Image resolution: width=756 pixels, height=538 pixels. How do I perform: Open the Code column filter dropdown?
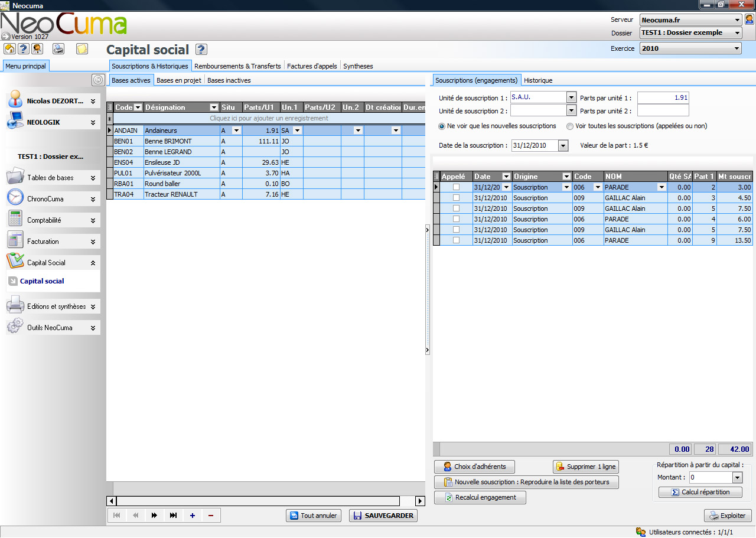pos(138,107)
